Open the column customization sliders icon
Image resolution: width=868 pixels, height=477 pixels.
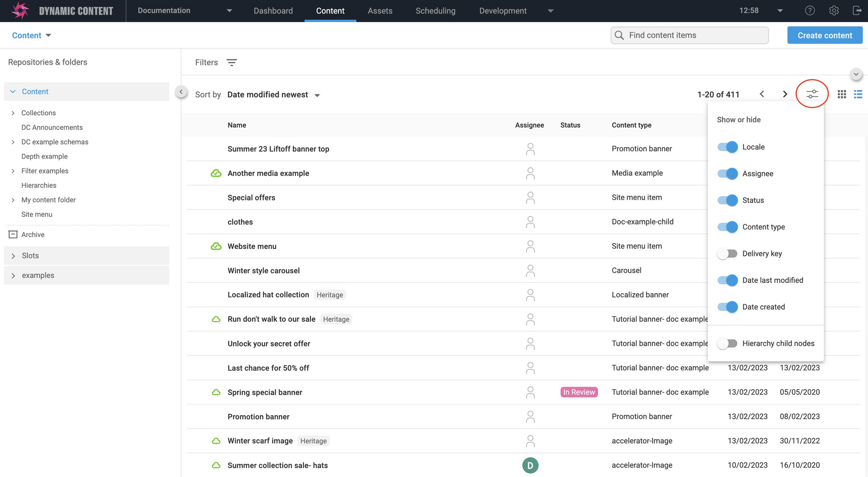click(x=812, y=94)
